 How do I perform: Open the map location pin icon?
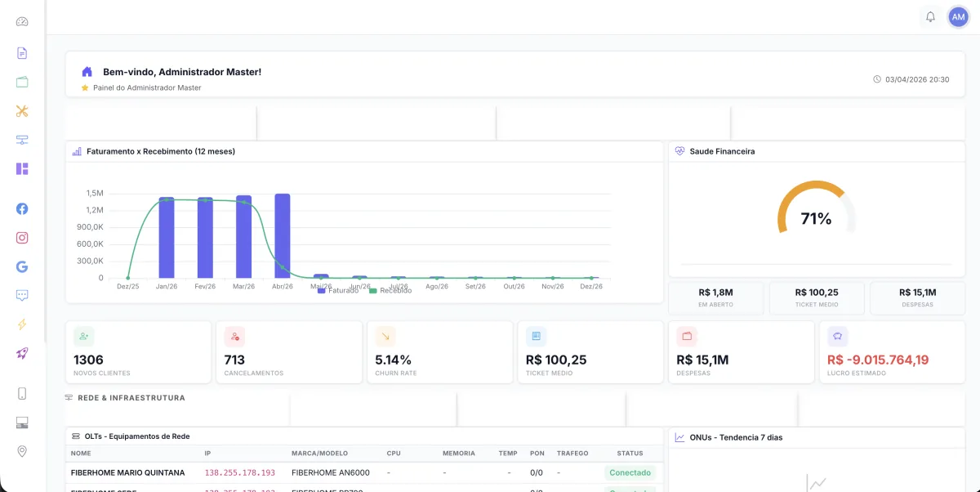point(22,451)
